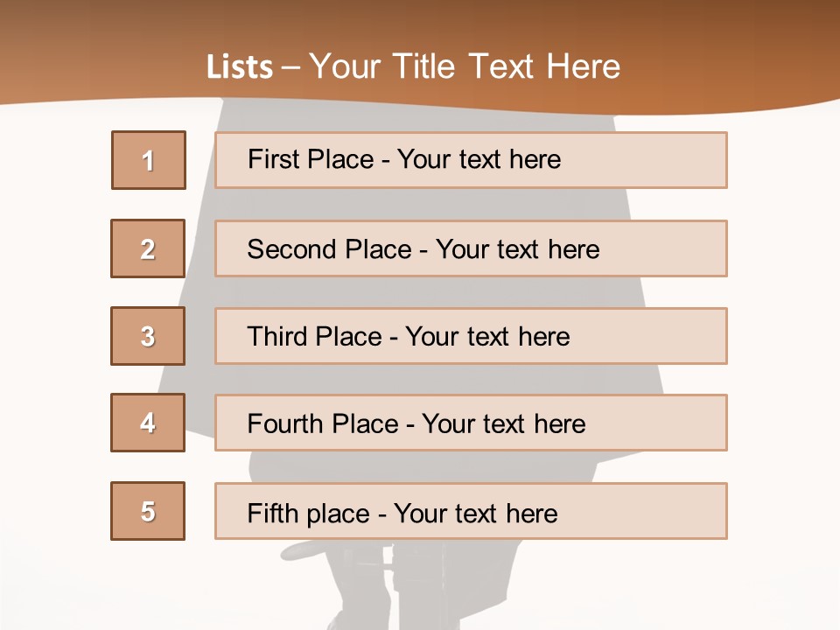Click 'Your Title Text Here' in the heading
The width and height of the screenshot is (840, 630).
pos(465,67)
